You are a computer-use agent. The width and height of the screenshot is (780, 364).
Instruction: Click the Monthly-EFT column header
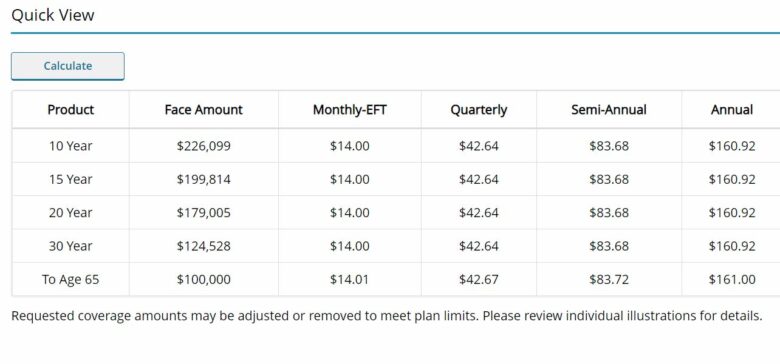[x=350, y=109]
